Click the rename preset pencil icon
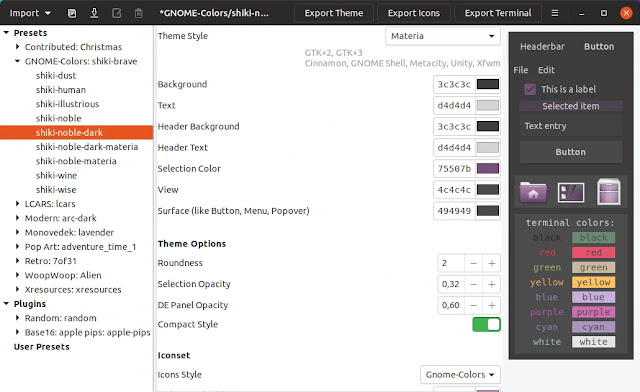 pyautogui.click(x=117, y=13)
